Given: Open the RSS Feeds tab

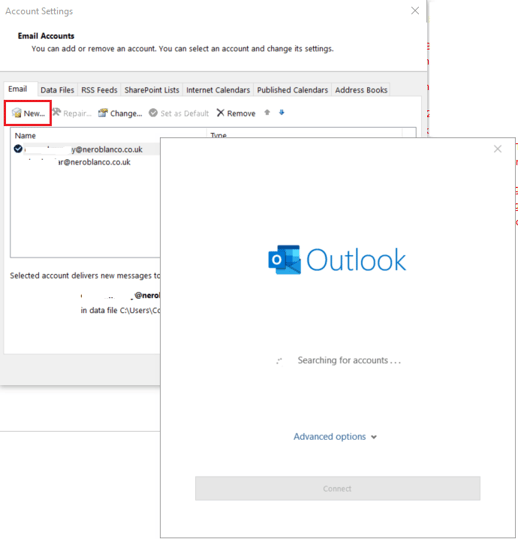Looking at the screenshot, I should pos(99,90).
